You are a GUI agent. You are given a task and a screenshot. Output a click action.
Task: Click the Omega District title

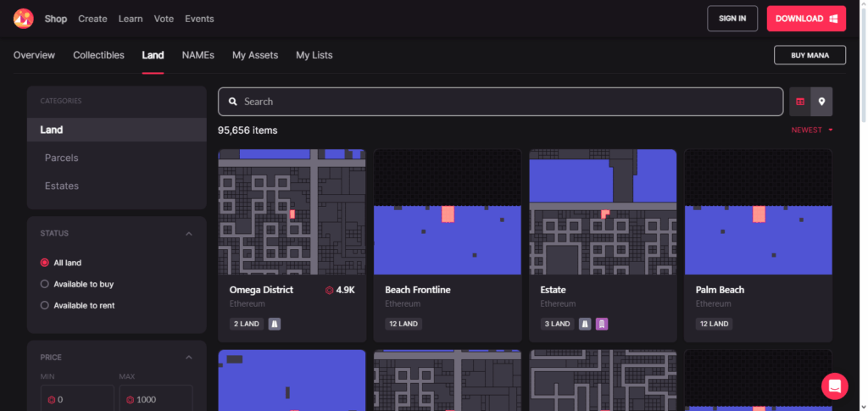click(x=261, y=290)
